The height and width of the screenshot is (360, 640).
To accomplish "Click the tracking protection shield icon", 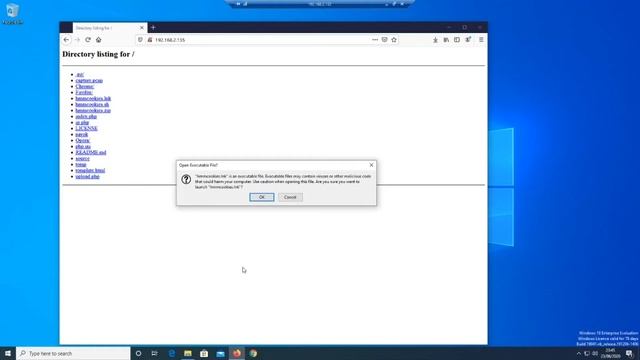I will [140, 40].
